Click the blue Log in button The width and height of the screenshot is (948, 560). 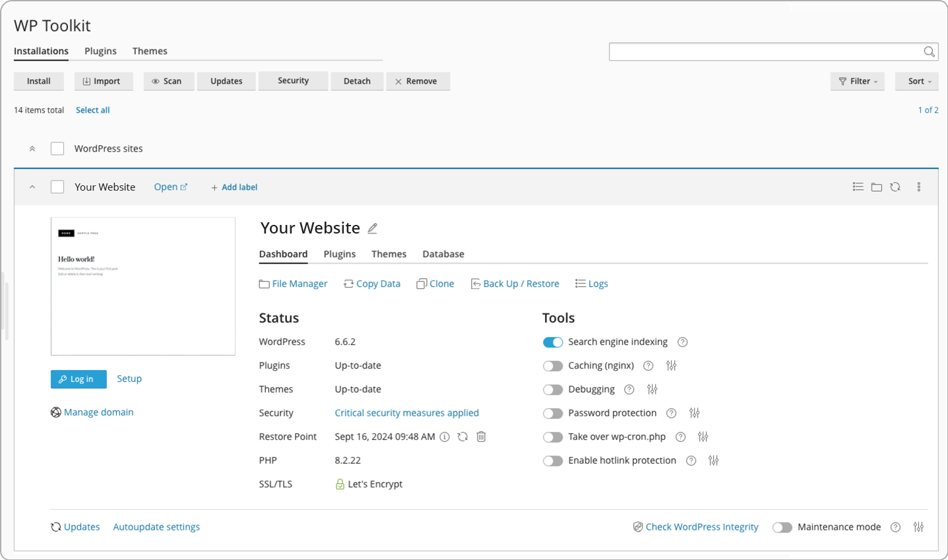coord(79,379)
